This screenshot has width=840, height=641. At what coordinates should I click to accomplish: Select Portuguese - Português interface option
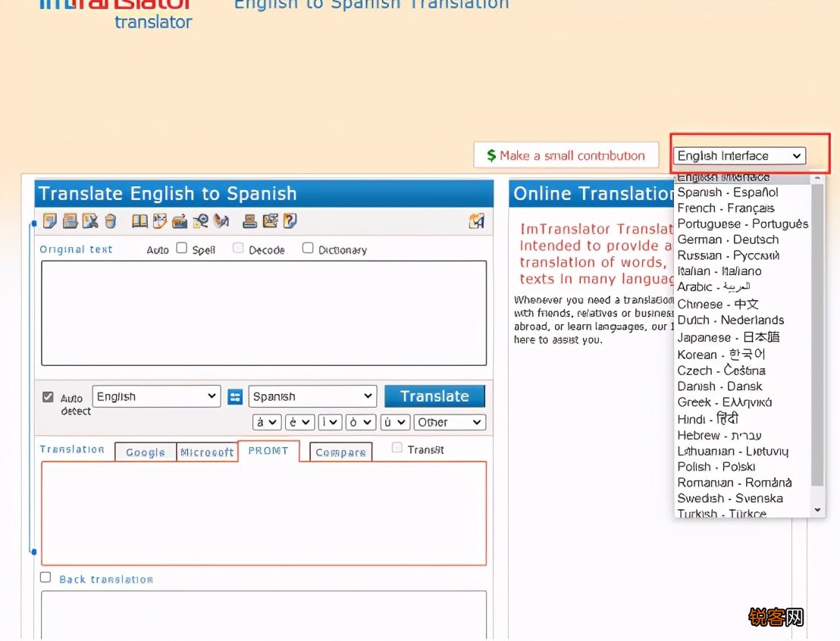(x=742, y=224)
